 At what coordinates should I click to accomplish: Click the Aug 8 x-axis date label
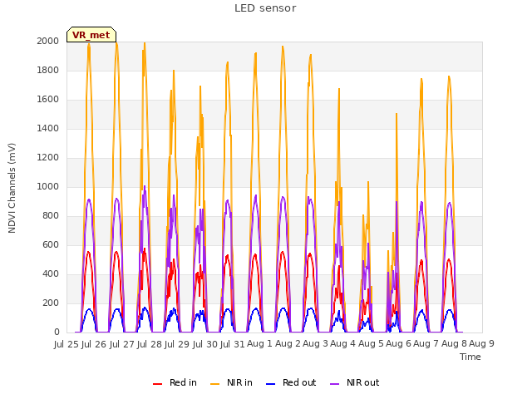tap(454, 343)
